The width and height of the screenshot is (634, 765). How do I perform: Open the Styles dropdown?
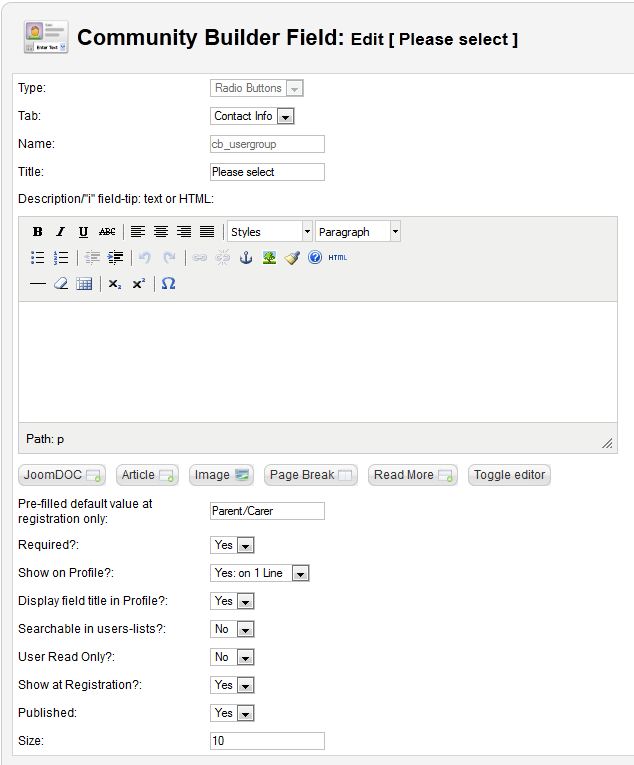click(270, 232)
